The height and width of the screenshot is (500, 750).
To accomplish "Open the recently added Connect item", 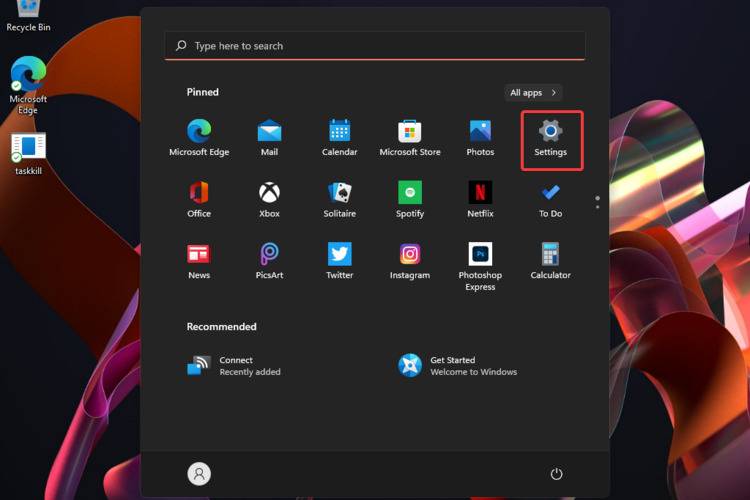I will click(235, 365).
